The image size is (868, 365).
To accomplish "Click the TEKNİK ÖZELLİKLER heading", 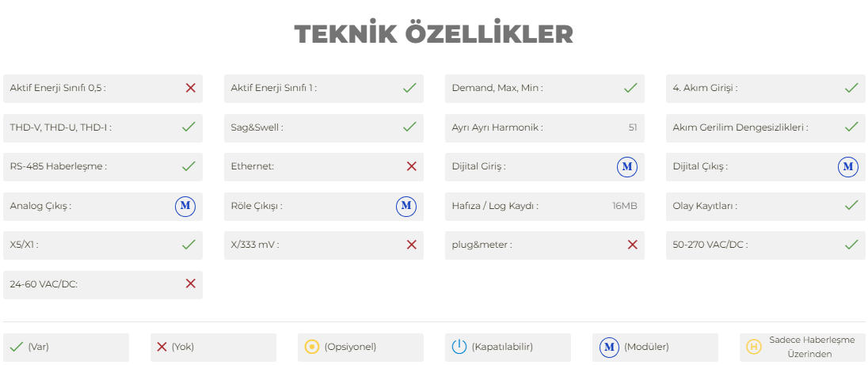I will tap(433, 34).
